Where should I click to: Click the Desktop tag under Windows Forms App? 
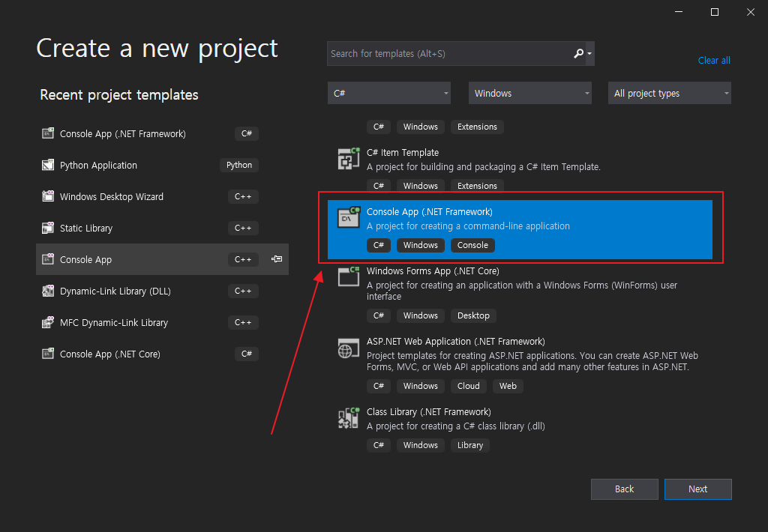(x=473, y=315)
